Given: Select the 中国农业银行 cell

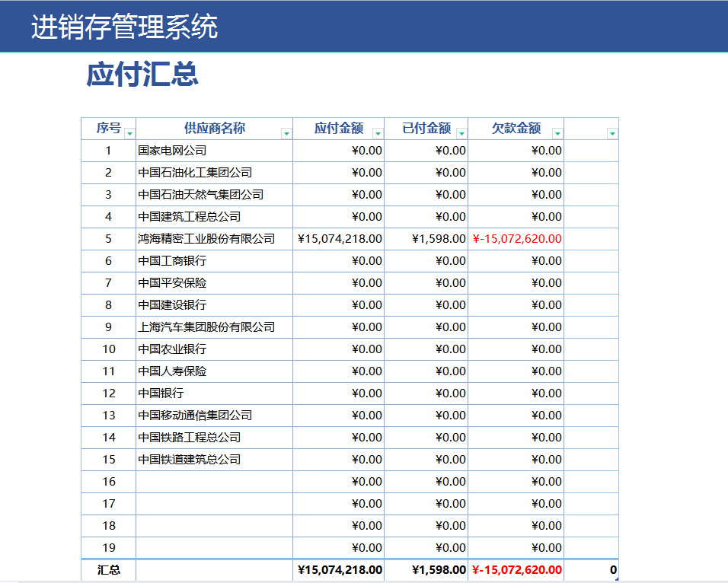Looking at the screenshot, I should [x=215, y=349].
